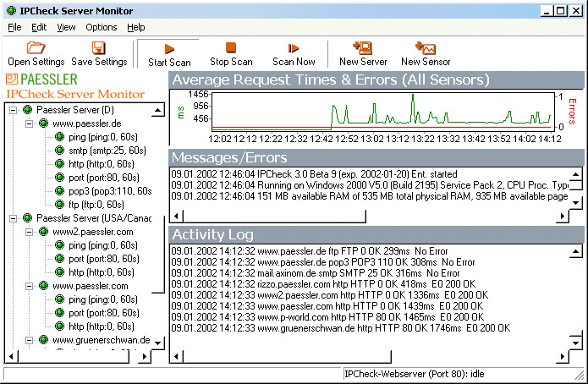The height and width of the screenshot is (384, 588).
Task: Select port sensor under www2.paessler.com
Action: click(104, 259)
